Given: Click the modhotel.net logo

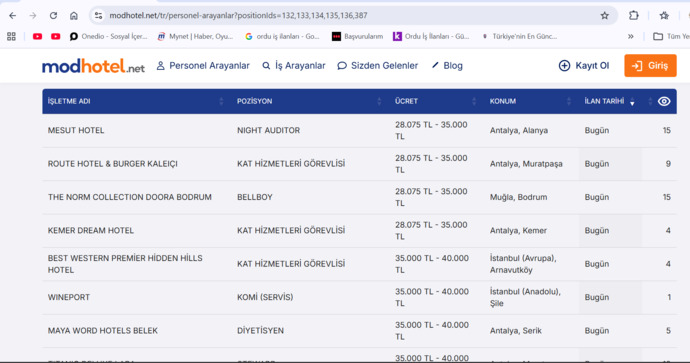Looking at the screenshot, I should [93, 66].
